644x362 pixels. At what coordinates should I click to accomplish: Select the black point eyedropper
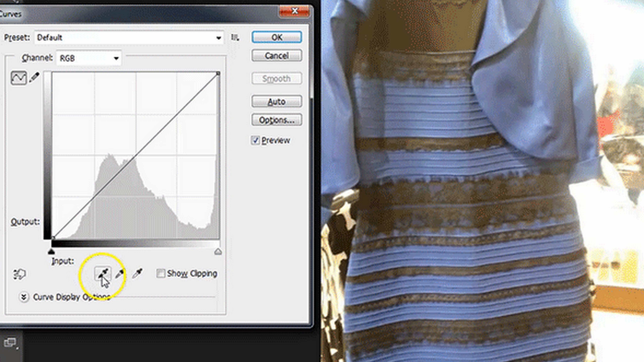tap(103, 274)
